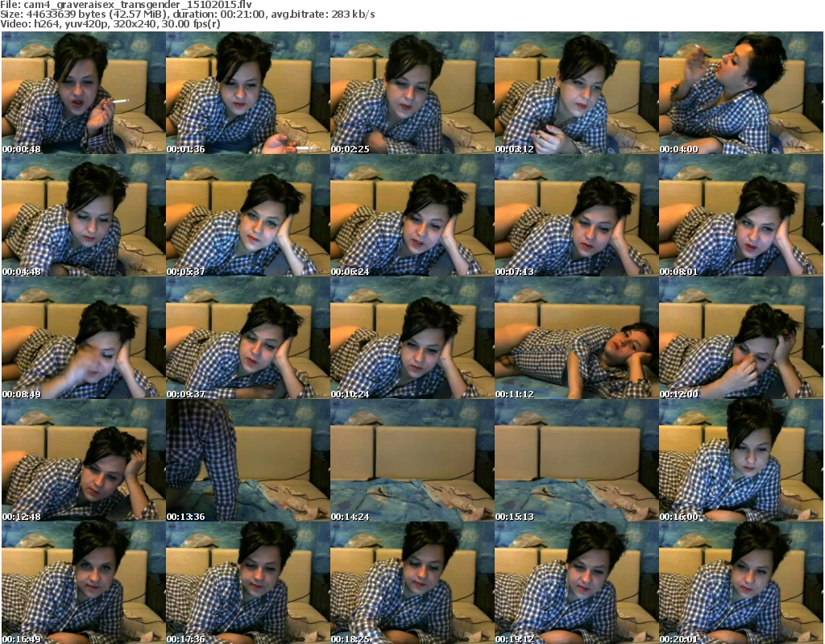View the 00:19:12 thumbnail
The height and width of the screenshot is (644, 825).
tap(576, 583)
